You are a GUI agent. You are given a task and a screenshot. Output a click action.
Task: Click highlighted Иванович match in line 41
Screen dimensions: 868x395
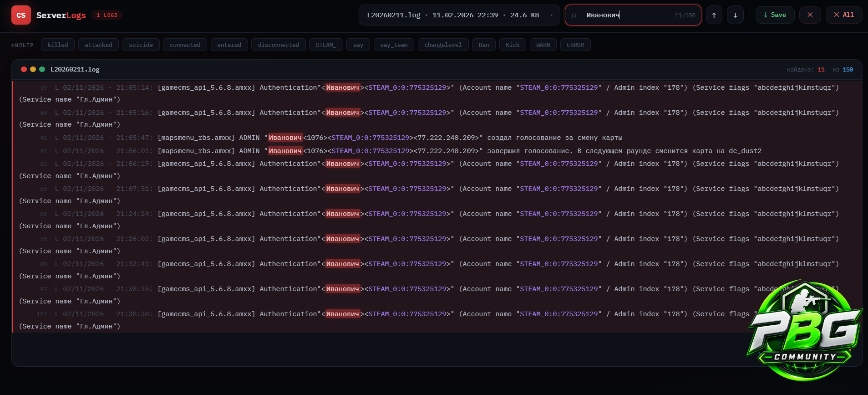pyautogui.click(x=285, y=138)
